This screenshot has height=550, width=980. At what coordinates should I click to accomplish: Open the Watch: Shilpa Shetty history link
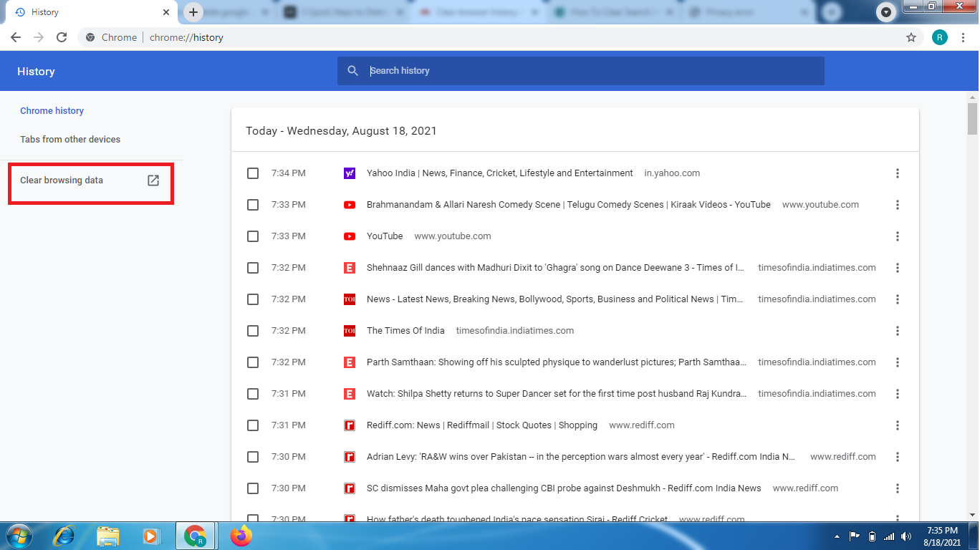click(x=557, y=394)
